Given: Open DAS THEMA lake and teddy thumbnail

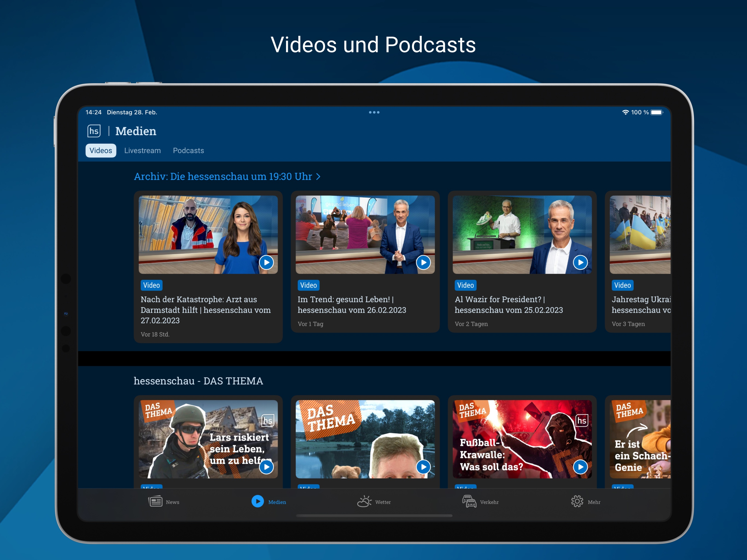Looking at the screenshot, I should (365, 439).
